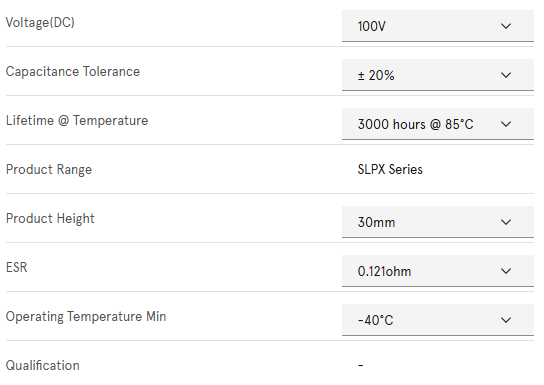This screenshot has height=385, width=544.
Task: Click the SLPX Series product range value
Action: (390, 169)
